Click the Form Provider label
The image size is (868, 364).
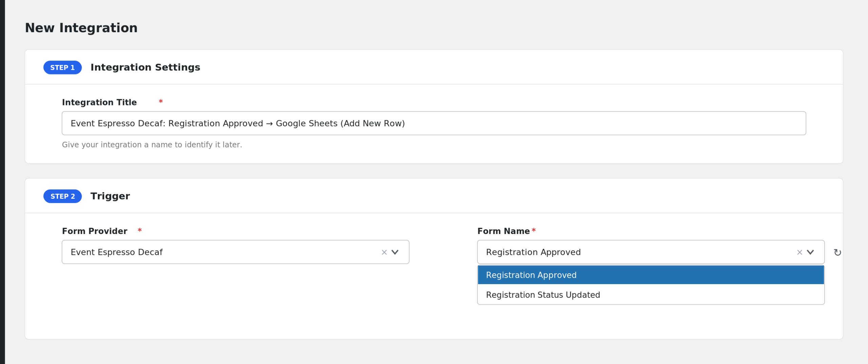95,231
